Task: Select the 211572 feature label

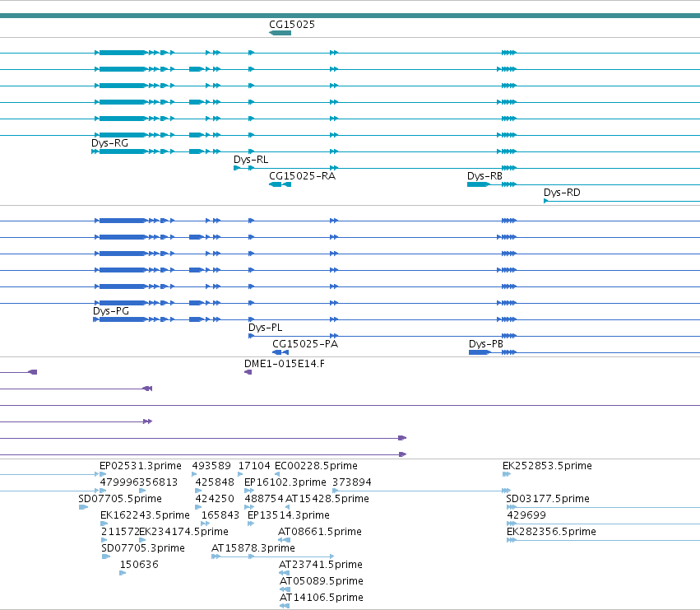Action: (x=120, y=532)
